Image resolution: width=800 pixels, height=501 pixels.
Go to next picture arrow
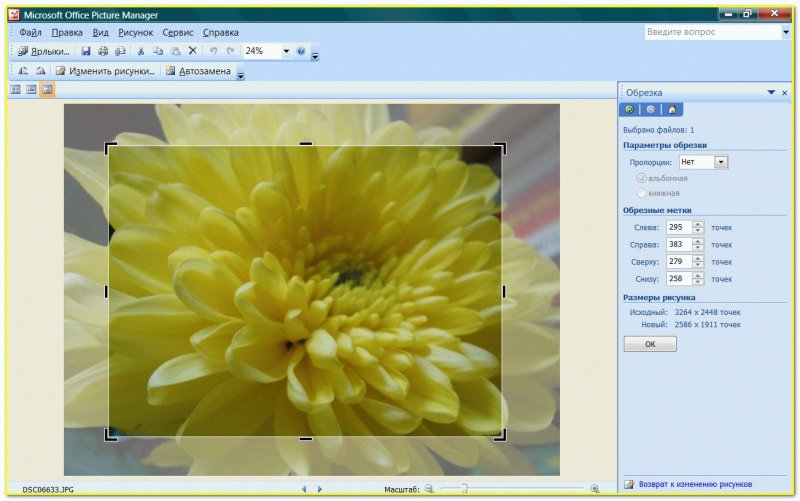[x=320, y=489]
